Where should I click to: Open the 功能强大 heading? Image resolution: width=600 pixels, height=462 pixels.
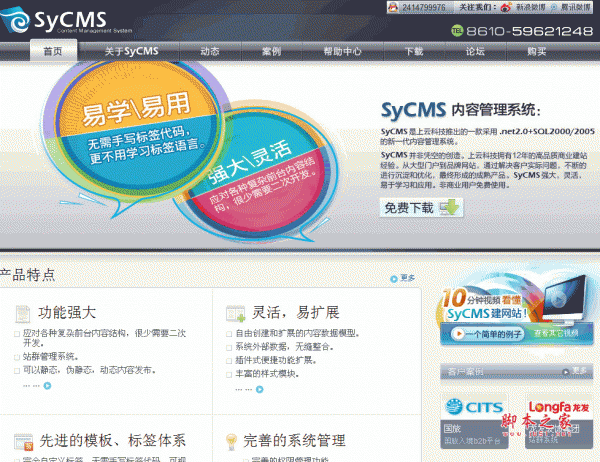[67, 313]
